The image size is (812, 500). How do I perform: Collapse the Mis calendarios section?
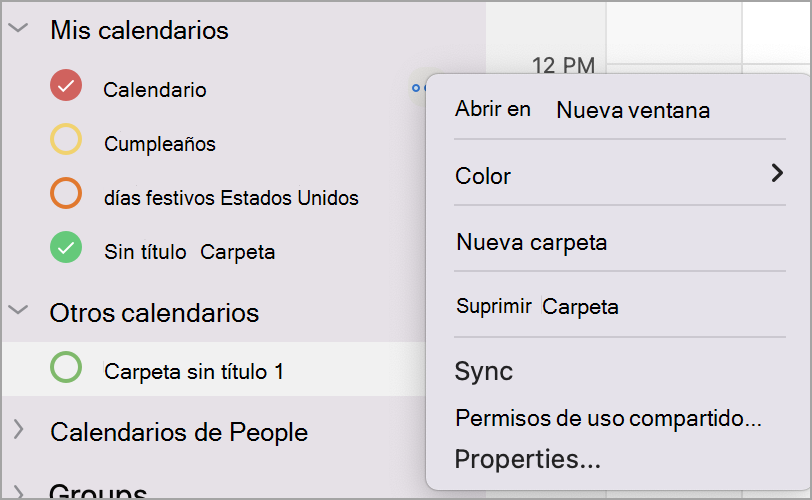click(19, 28)
